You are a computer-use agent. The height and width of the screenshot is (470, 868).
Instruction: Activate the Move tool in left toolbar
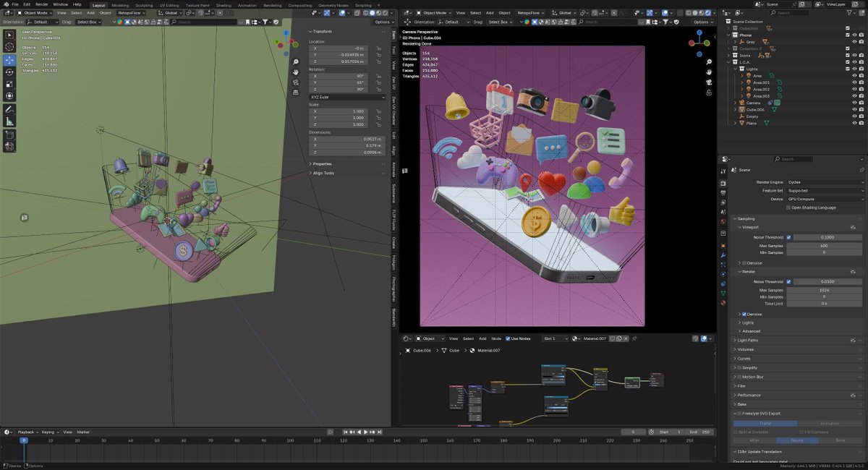click(9, 60)
